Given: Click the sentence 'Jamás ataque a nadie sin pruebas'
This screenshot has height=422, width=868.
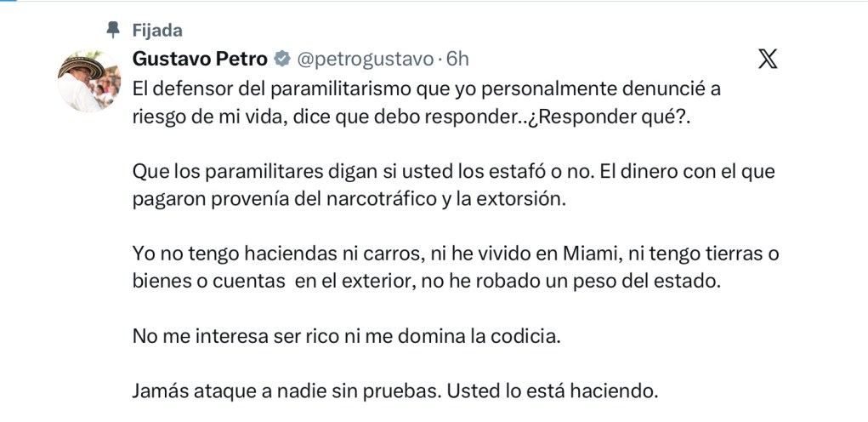Looking at the screenshot, I should pos(286,392).
